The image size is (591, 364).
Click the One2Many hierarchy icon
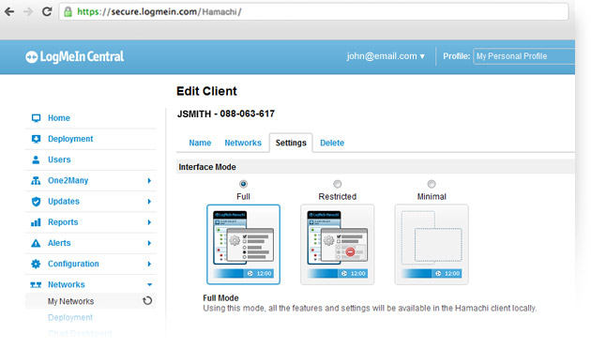(36, 180)
